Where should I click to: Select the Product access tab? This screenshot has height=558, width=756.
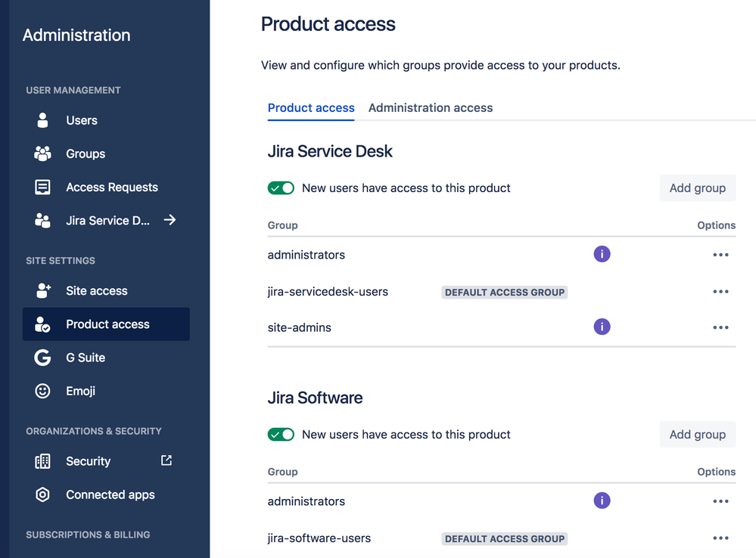310,107
